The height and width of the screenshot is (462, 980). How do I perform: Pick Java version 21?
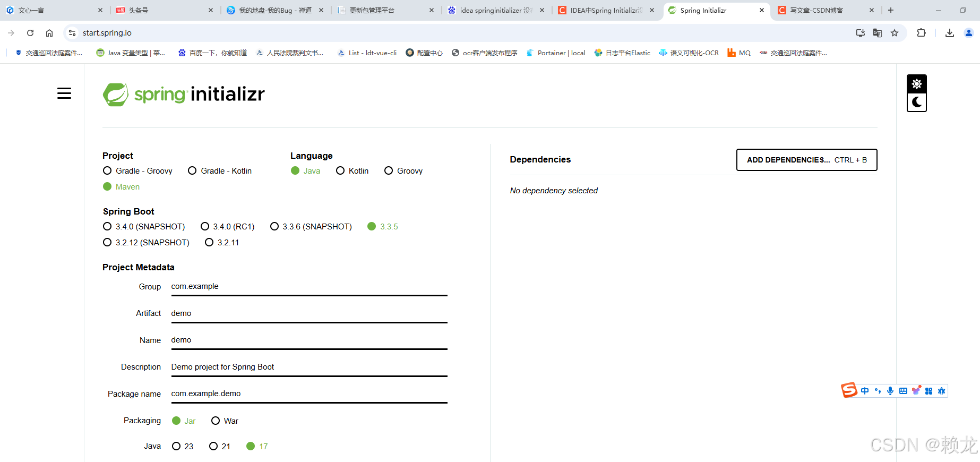[x=220, y=446]
